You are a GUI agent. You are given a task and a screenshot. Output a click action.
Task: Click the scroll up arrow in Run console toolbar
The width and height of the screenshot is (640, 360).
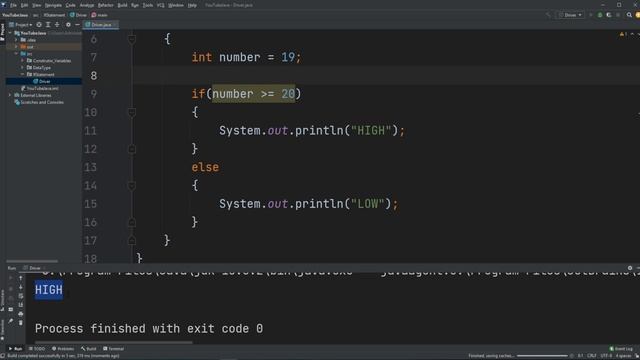coord(21,278)
